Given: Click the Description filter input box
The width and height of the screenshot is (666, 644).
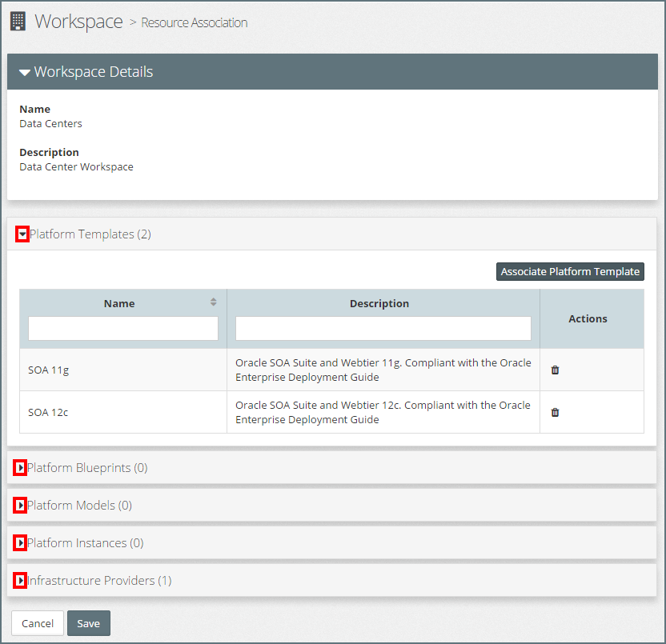Looking at the screenshot, I should click(383, 329).
